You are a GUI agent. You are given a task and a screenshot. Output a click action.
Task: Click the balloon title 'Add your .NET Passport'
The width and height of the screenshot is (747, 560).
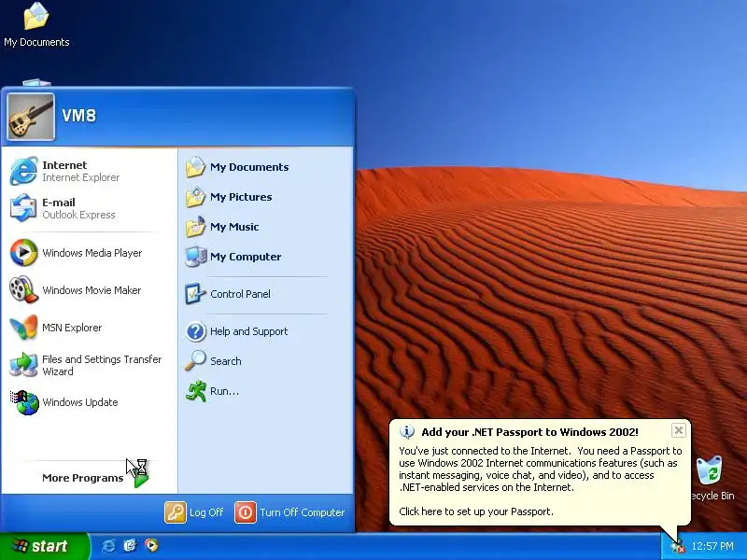[529, 432]
